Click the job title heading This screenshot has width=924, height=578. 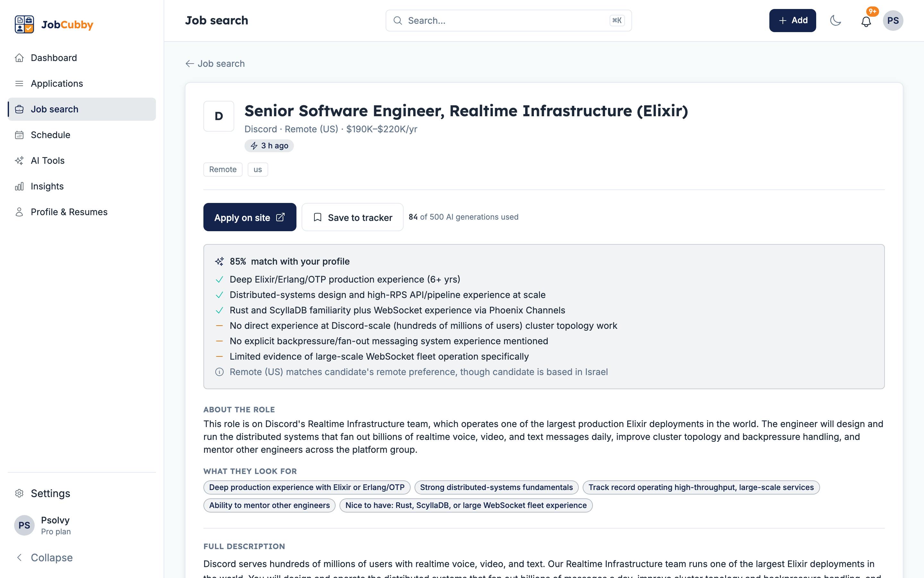(466, 111)
